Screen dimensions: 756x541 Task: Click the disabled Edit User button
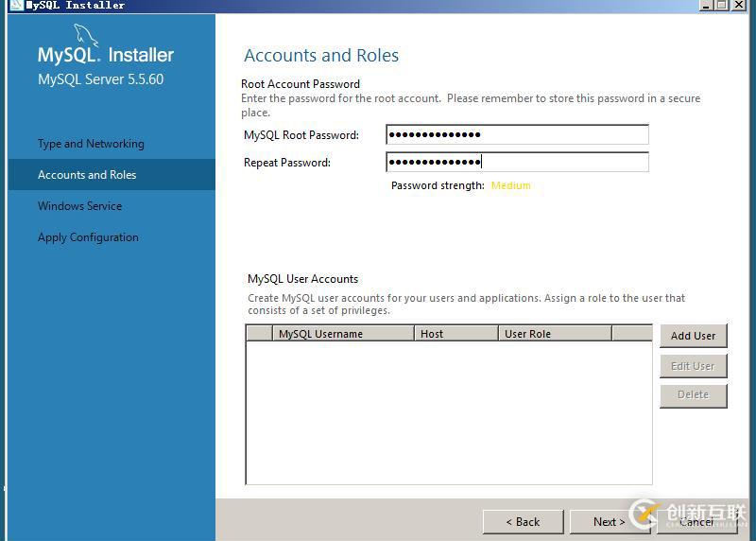click(693, 366)
